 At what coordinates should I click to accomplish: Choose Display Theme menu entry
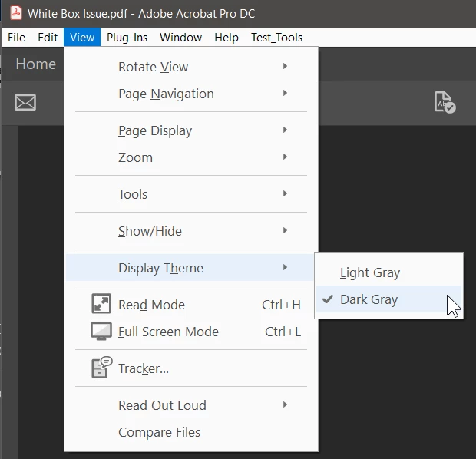tap(190, 268)
